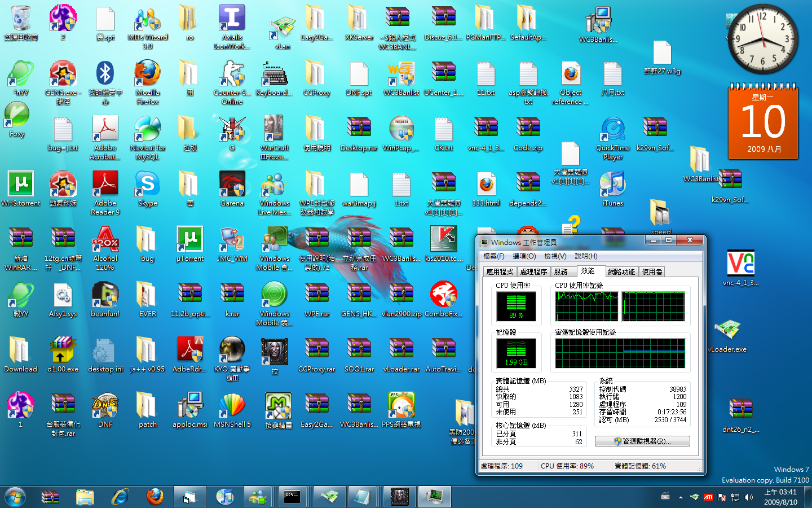Click the volume speaker icon in system tray
The width and height of the screenshot is (812, 508).
click(x=749, y=497)
